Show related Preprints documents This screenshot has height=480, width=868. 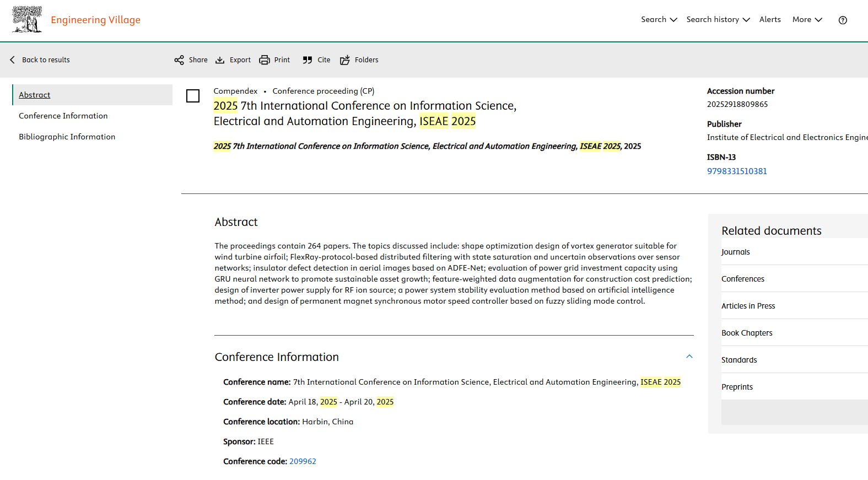pyautogui.click(x=737, y=387)
